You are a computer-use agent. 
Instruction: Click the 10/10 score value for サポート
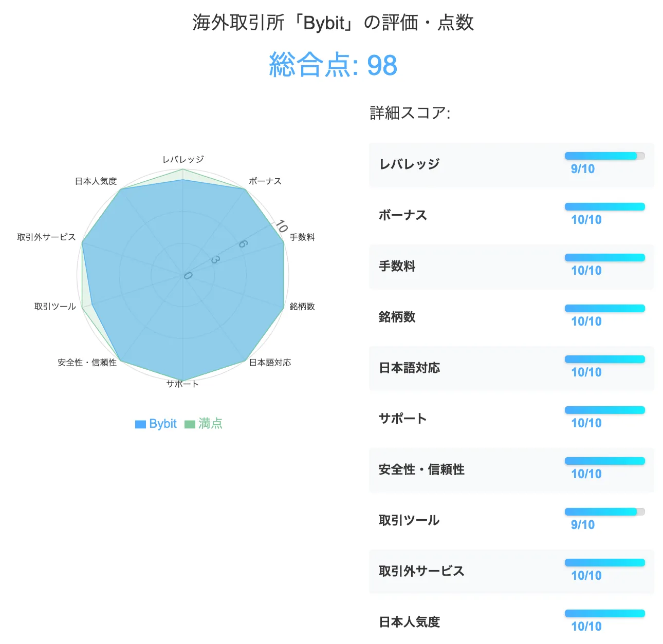[x=586, y=423]
